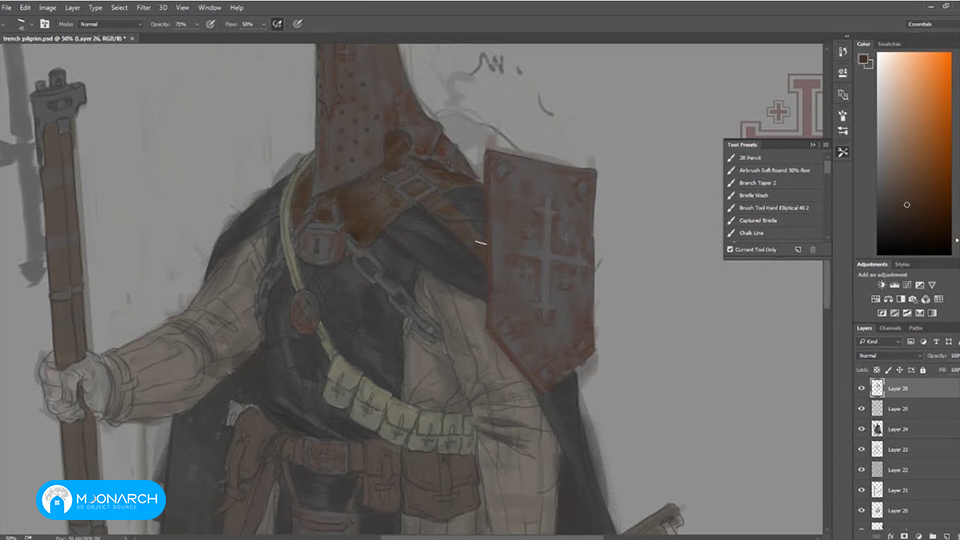Hide Layer 26 eye icon
The height and width of the screenshot is (540, 960).
pos(861,388)
